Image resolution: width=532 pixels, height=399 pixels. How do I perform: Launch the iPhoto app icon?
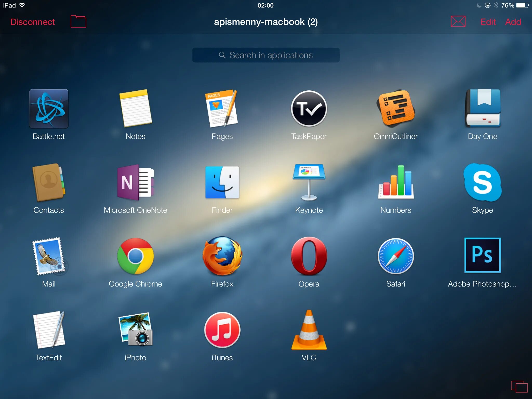[x=136, y=329]
